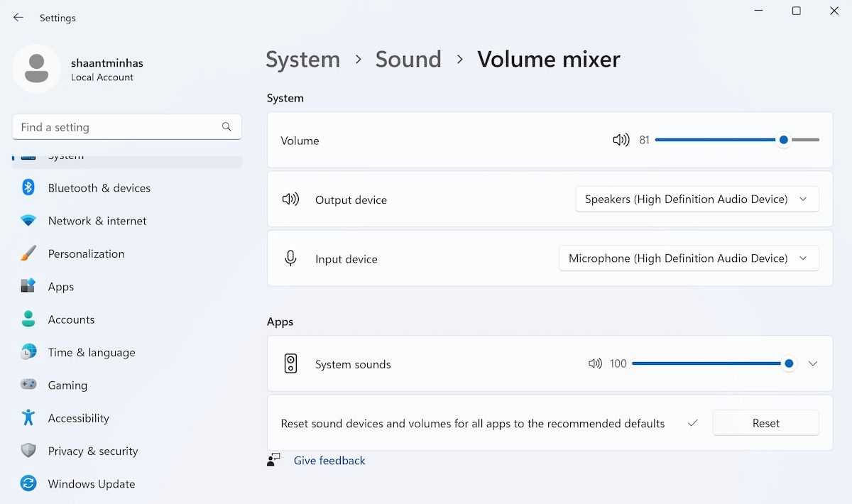Mute the system volume speaker icon

tap(621, 141)
